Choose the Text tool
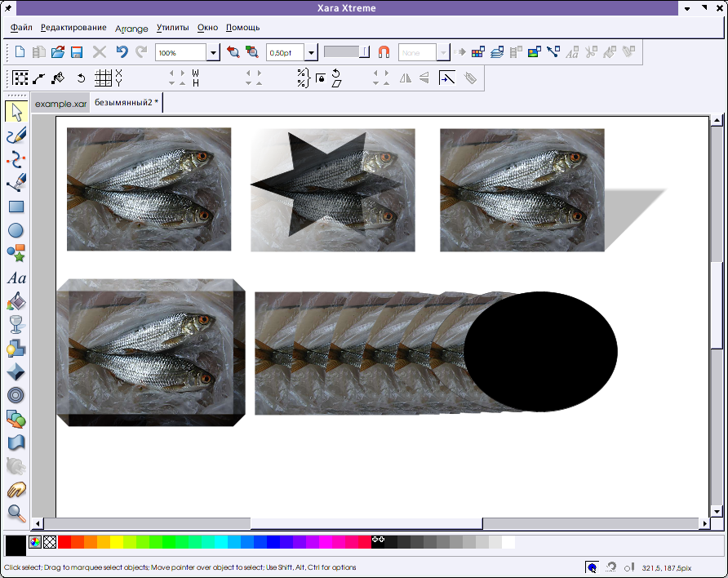This screenshot has width=728, height=578. [16, 278]
